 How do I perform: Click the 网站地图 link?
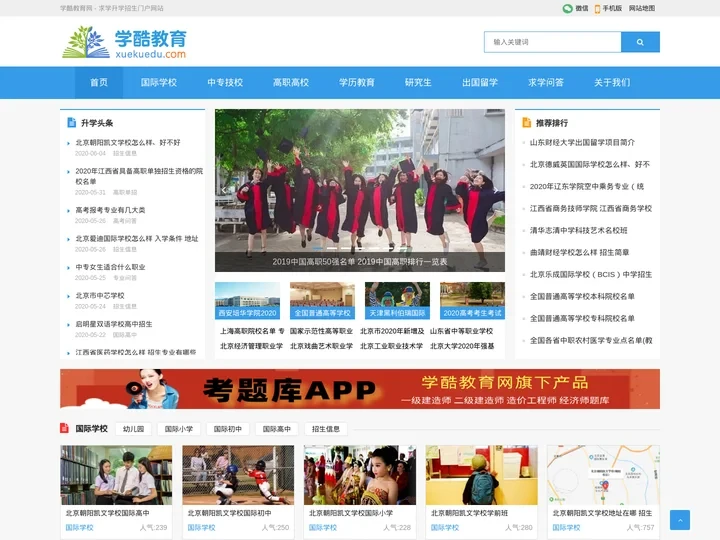641,8
